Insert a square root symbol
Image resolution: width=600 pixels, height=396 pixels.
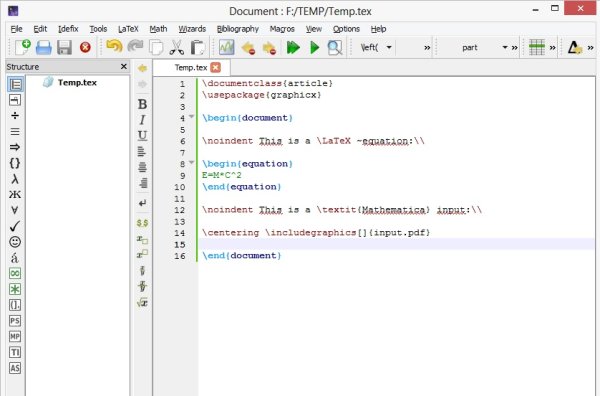(142, 303)
